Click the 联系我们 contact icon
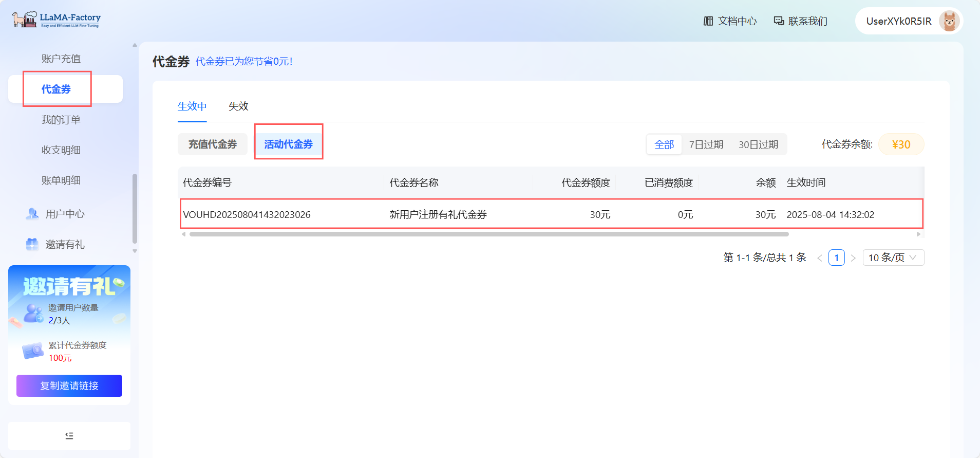 tap(779, 21)
